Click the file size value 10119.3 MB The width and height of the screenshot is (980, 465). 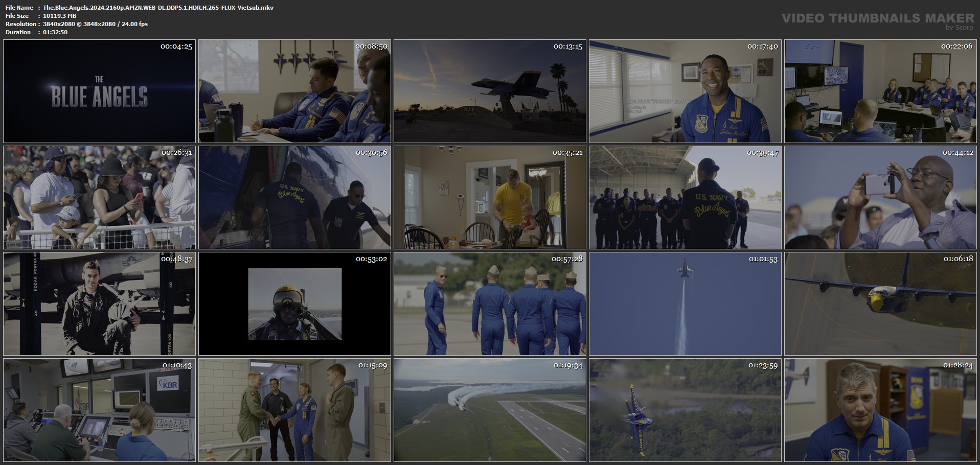59,16
